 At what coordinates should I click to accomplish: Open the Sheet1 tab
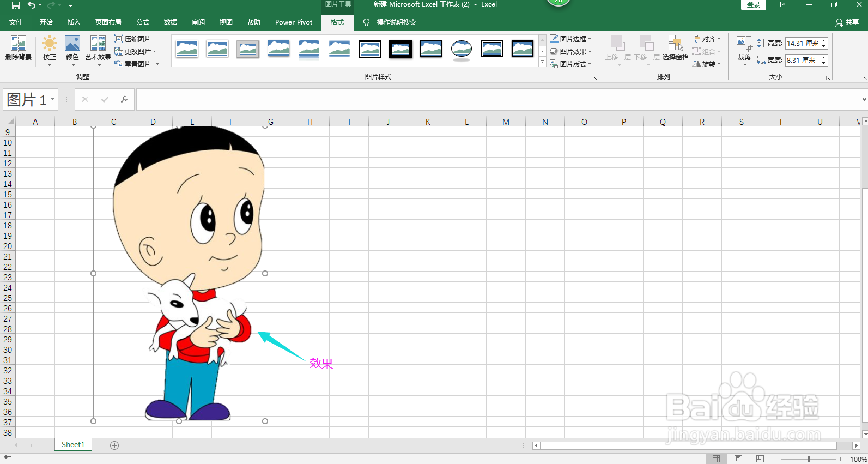pyautogui.click(x=73, y=444)
